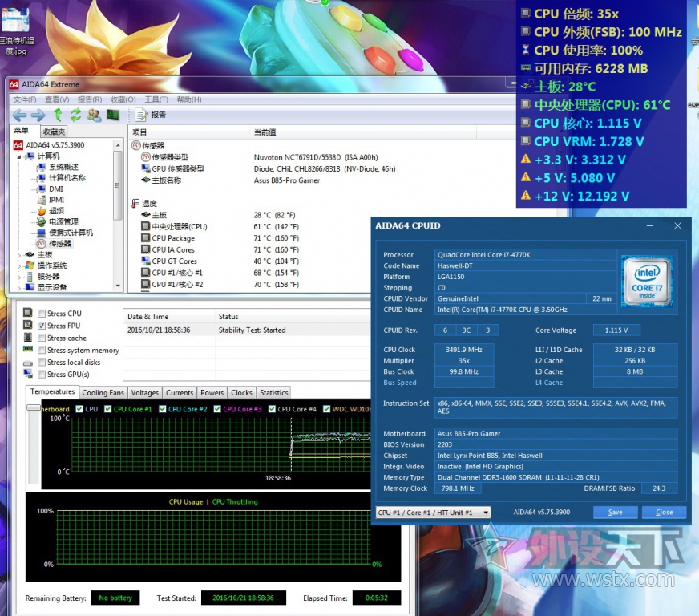The height and width of the screenshot is (616, 699).
Task: Toggle CPU Core #1 graph checkbox
Action: tap(108, 409)
